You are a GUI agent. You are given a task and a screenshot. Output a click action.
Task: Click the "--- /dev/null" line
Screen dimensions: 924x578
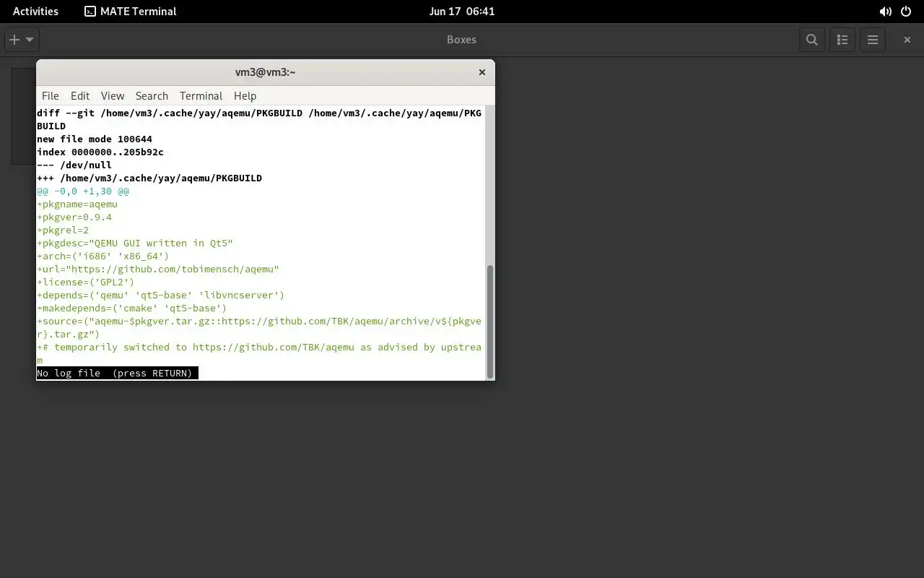[x=74, y=165]
